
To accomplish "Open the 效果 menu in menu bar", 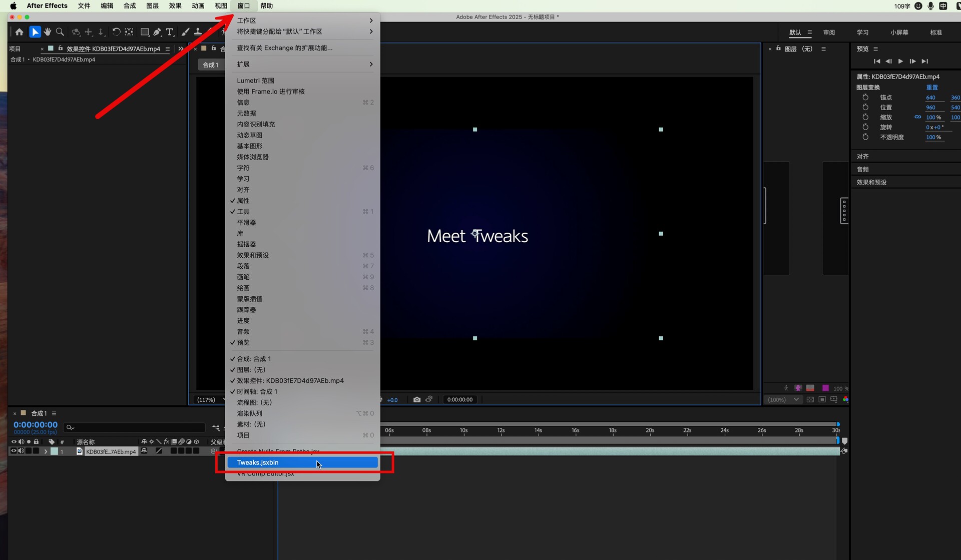I will click(x=175, y=6).
